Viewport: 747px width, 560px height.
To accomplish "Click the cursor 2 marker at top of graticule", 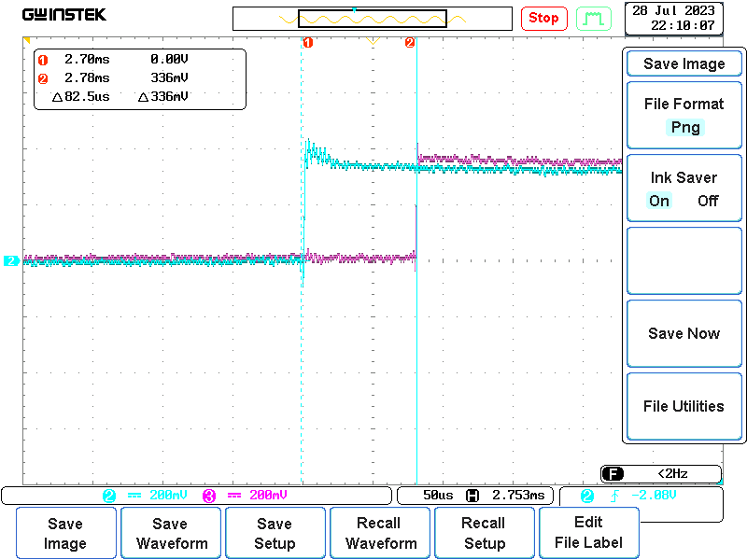I will pyautogui.click(x=410, y=43).
